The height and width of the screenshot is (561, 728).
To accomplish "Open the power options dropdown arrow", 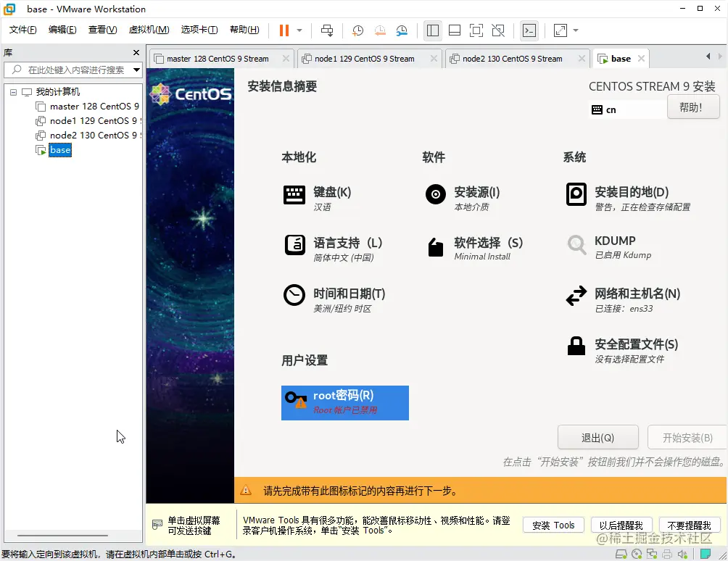I will click(299, 30).
